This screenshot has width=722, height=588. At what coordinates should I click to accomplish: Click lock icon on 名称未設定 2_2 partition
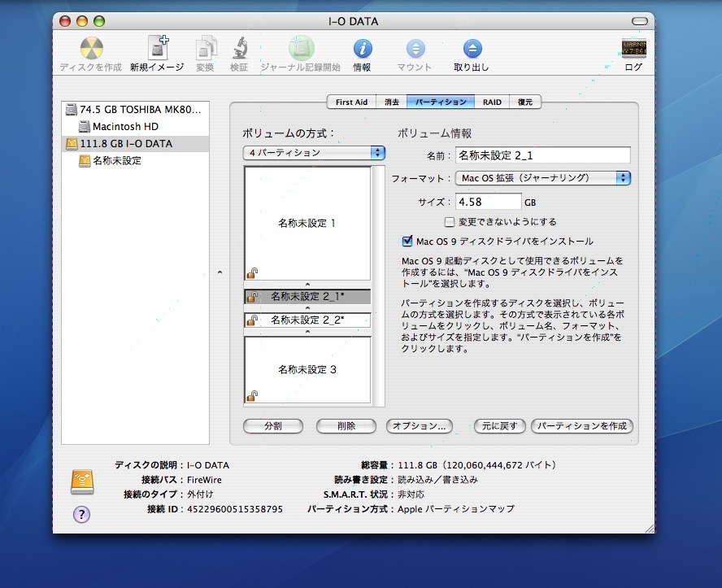pos(252,320)
